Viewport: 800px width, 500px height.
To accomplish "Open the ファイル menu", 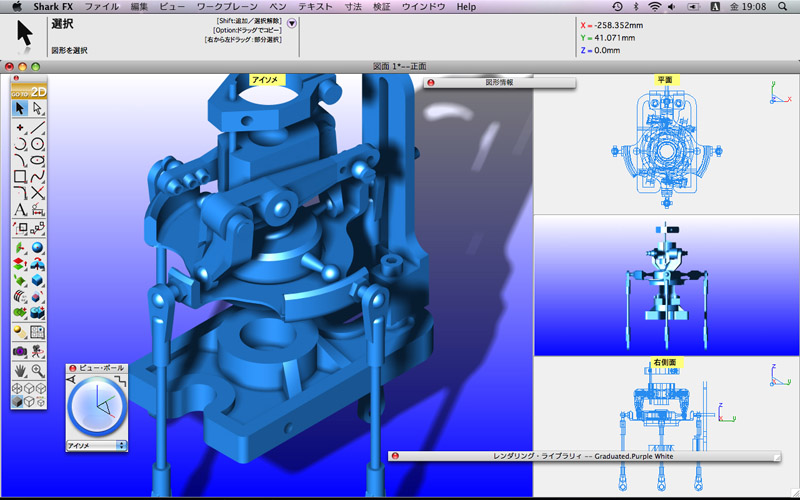I will click(x=101, y=7).
